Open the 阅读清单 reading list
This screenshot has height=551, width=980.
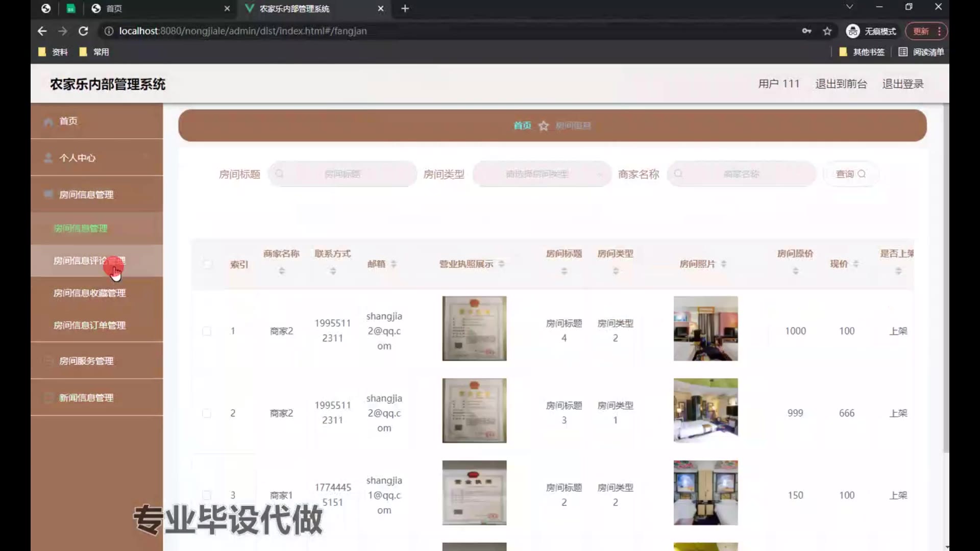point(921,52)
